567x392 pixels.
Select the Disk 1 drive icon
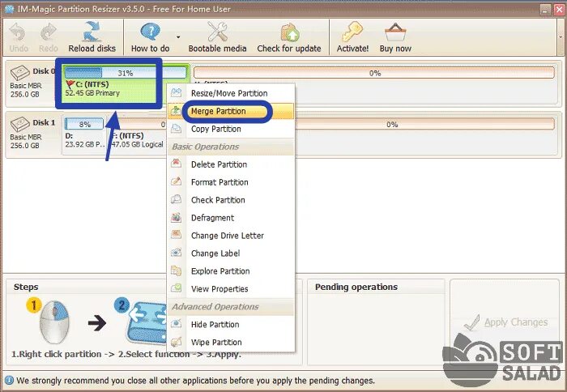(20, 124)
